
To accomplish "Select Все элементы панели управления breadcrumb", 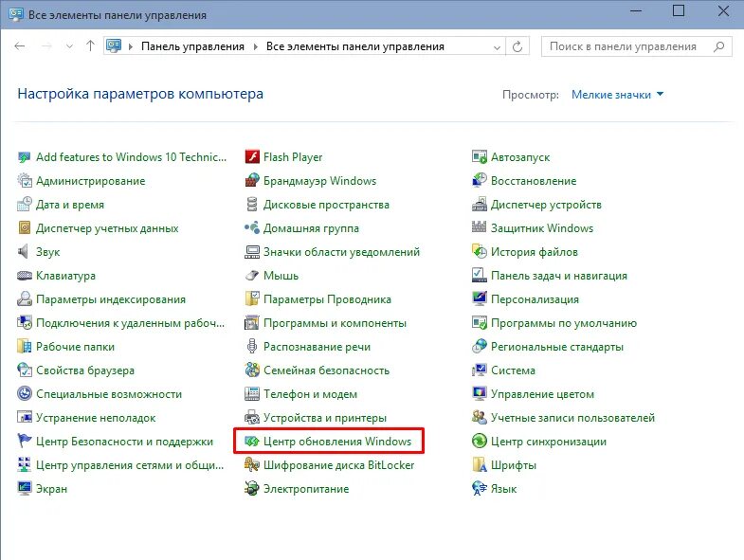I will 354,46.
